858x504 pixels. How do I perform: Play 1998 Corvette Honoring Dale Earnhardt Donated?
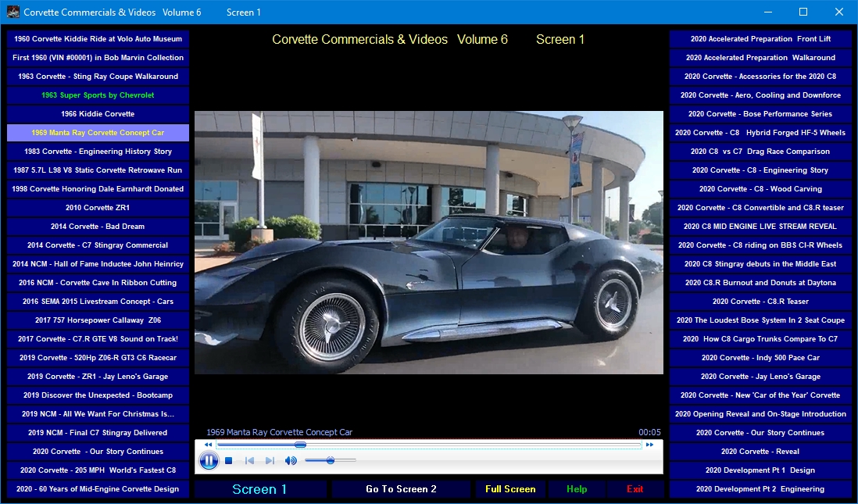click(98, 189)
